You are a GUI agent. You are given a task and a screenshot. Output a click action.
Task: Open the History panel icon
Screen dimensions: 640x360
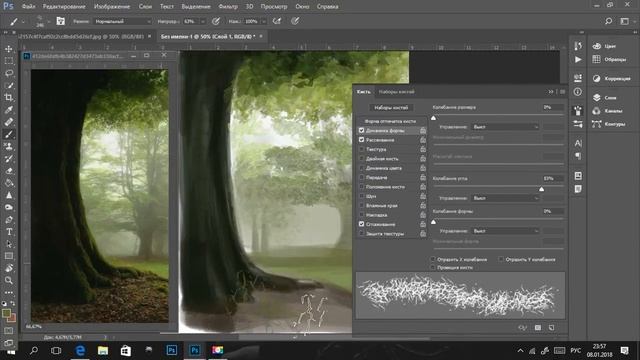pyautogui.click(x=578, y=46)
